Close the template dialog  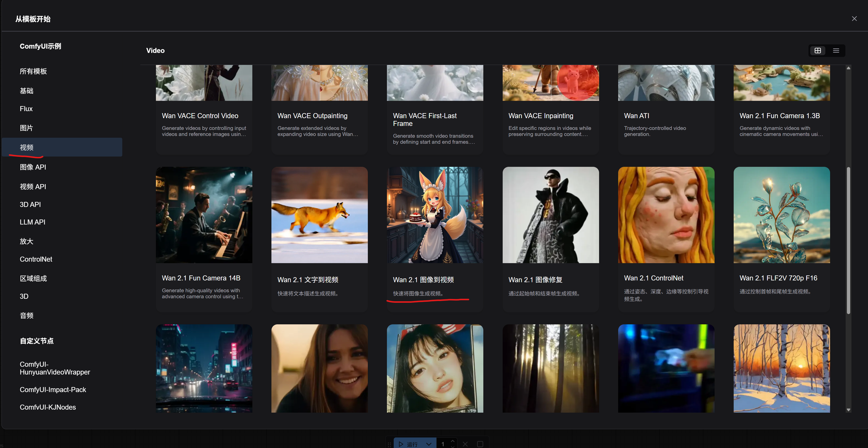pyautogui.click(x=854, y=19)
